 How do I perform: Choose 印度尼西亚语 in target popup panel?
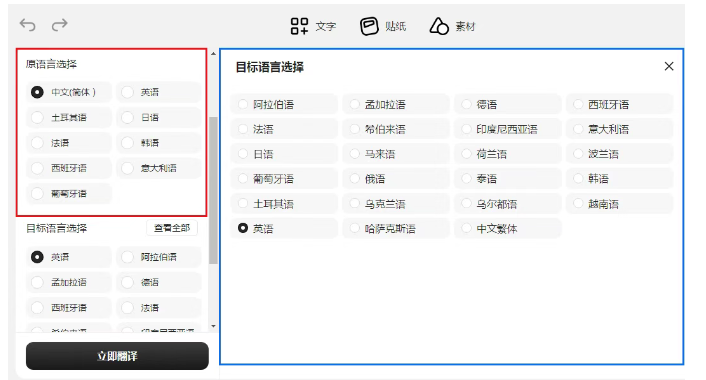click(x=507, y=129)
